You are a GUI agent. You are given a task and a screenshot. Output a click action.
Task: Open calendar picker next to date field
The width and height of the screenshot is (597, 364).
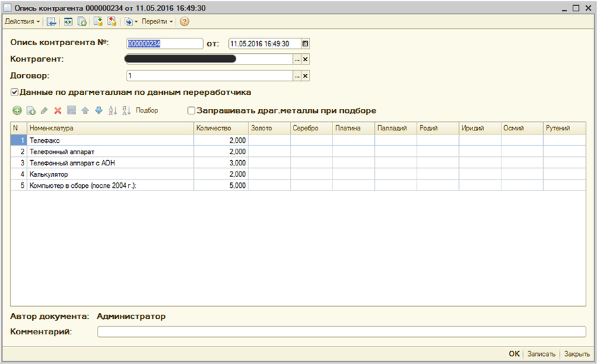(x=305, y=44)
